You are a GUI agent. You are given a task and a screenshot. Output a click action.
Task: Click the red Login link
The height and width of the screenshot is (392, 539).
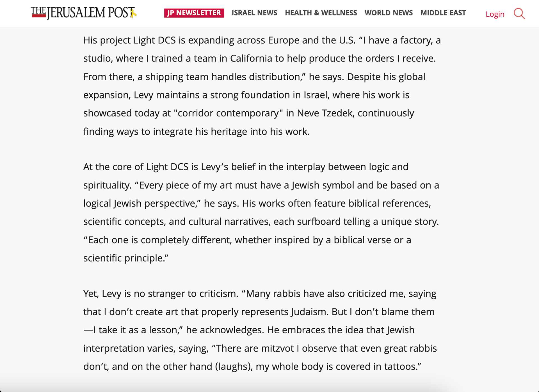pos(495,14)
